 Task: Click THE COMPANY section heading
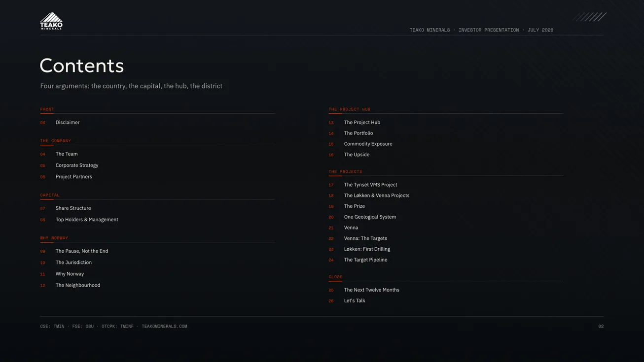[x=56, y=141]
